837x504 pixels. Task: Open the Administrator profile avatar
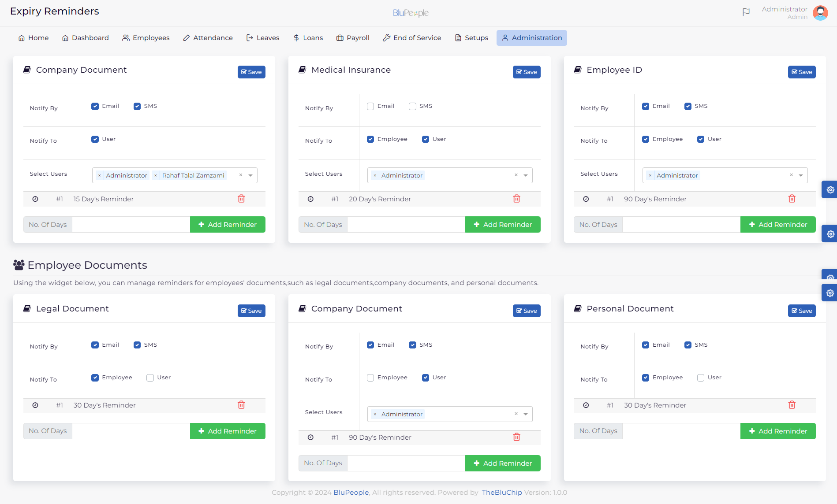click(820, 13)
